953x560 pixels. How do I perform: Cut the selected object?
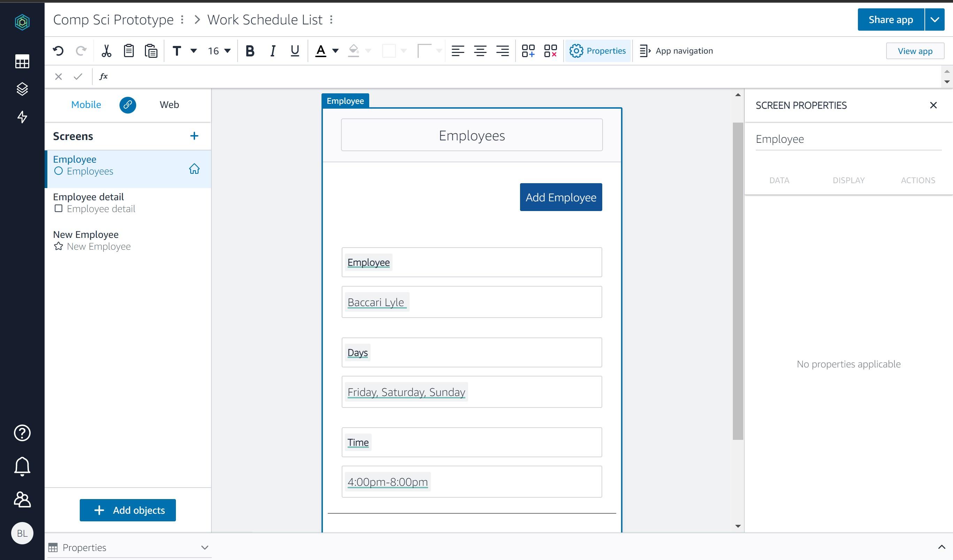[106, 50]
